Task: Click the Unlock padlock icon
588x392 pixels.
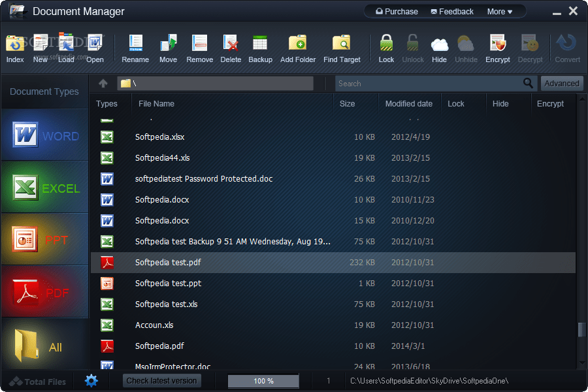Action: [x=412, y=42]
